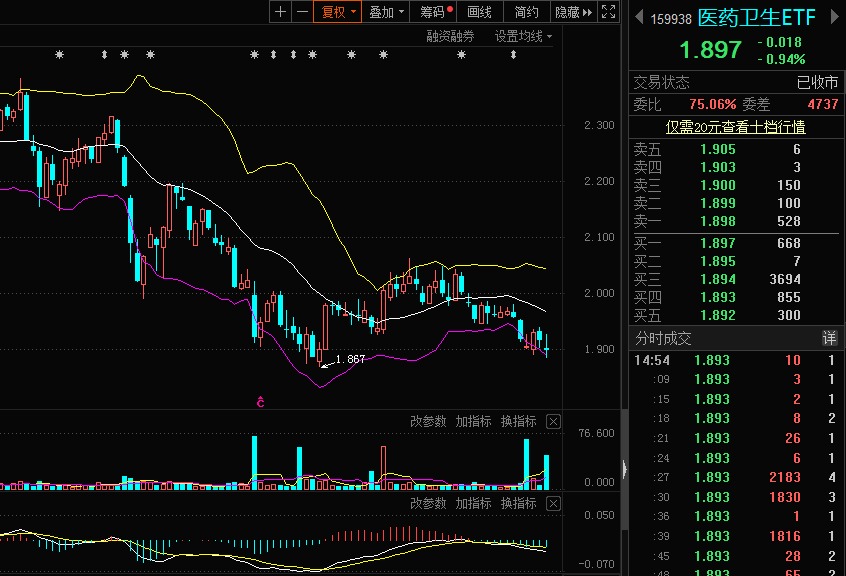Viewport: 846px width, 576px height.
Task: Click the 1.867 low price label
Action: [x=350, y=359]
